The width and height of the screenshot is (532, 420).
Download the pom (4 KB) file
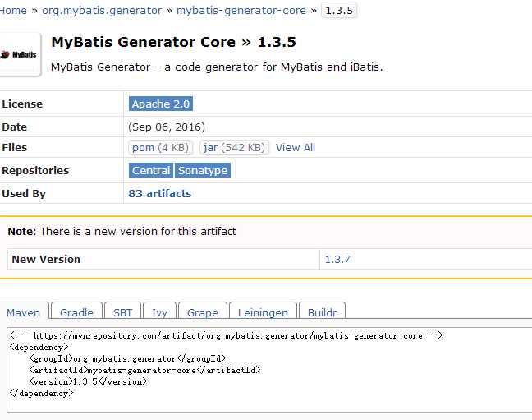(160, 147)
